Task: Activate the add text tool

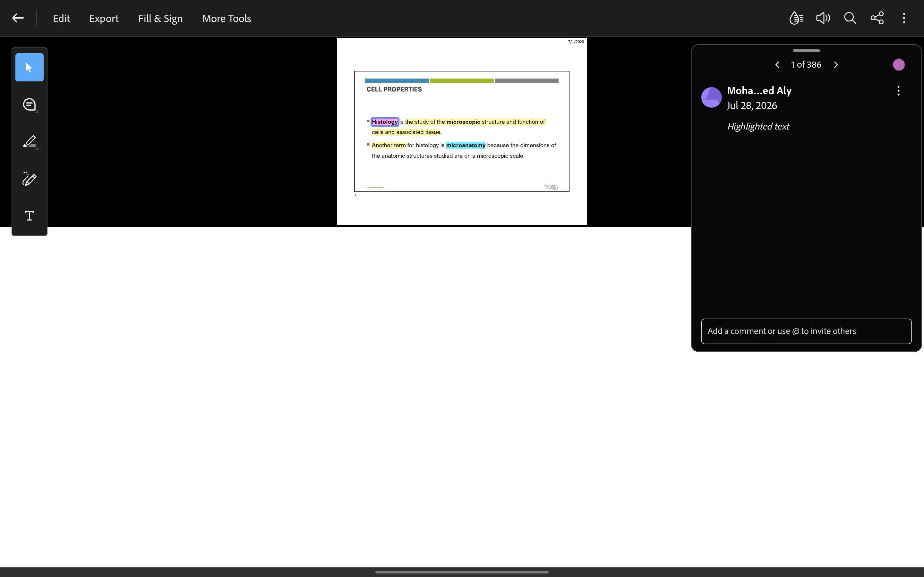Action: 30,216
